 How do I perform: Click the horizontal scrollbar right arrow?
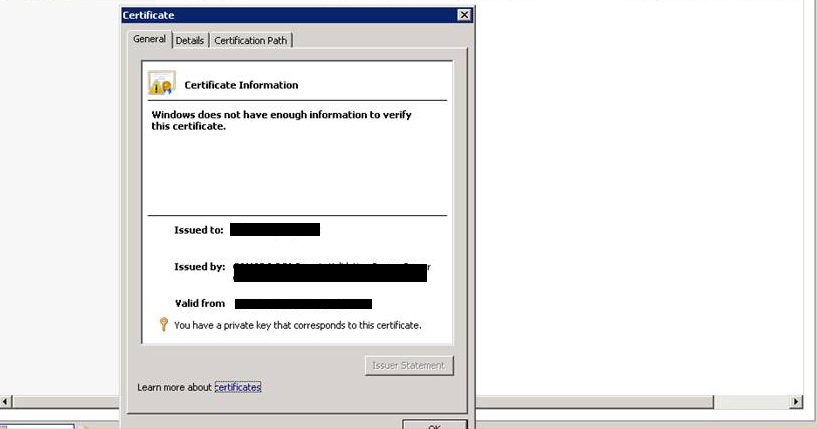[796, 402]
